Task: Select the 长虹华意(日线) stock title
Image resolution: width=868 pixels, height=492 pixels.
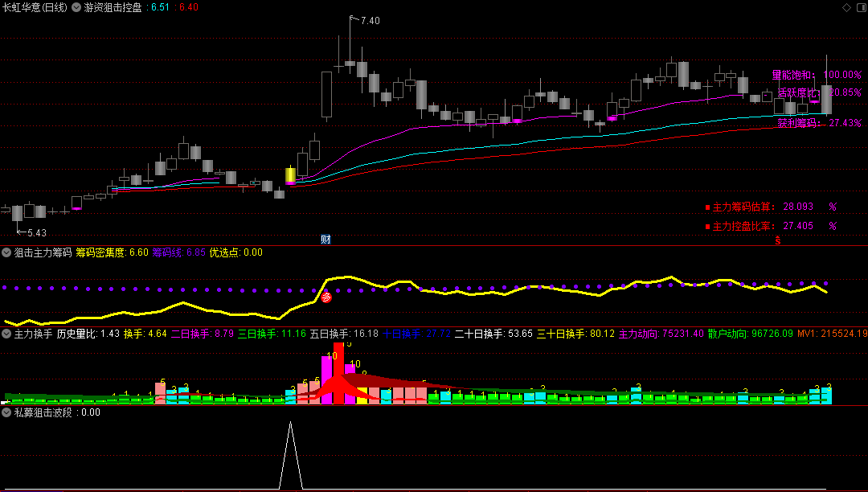Action: click(x=35, y=7)
